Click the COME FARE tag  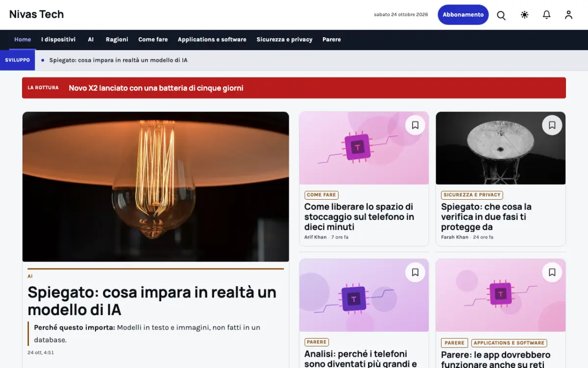[321, 195]
